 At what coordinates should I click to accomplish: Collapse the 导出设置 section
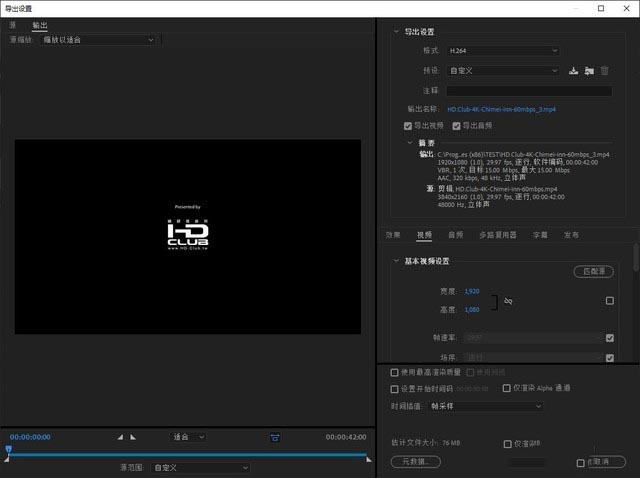396,31
